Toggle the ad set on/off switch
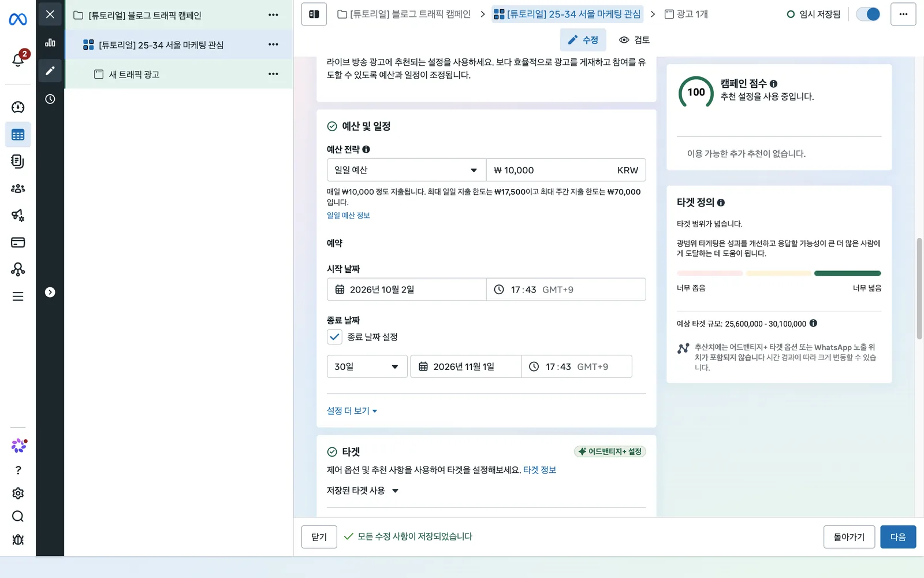The width and height of the screenshot is (924, 578). [868, 14]
